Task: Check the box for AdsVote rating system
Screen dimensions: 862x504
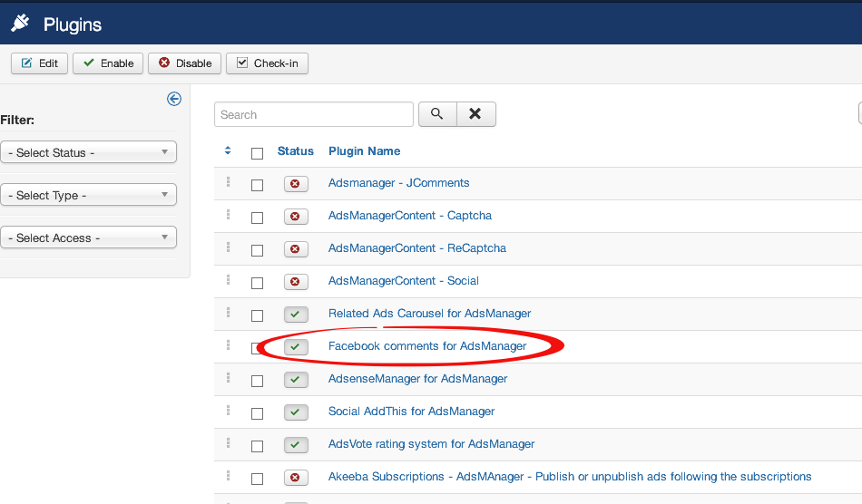Action: [258, 446]
